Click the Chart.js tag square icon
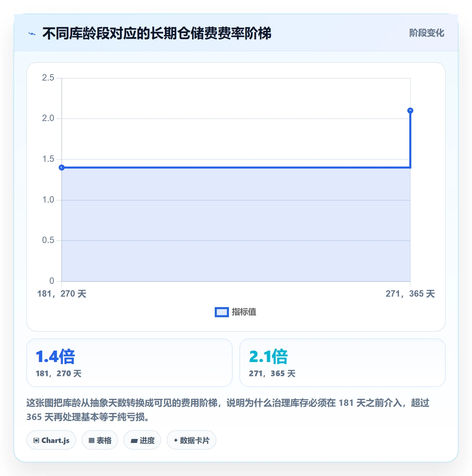 pos(36,441)
